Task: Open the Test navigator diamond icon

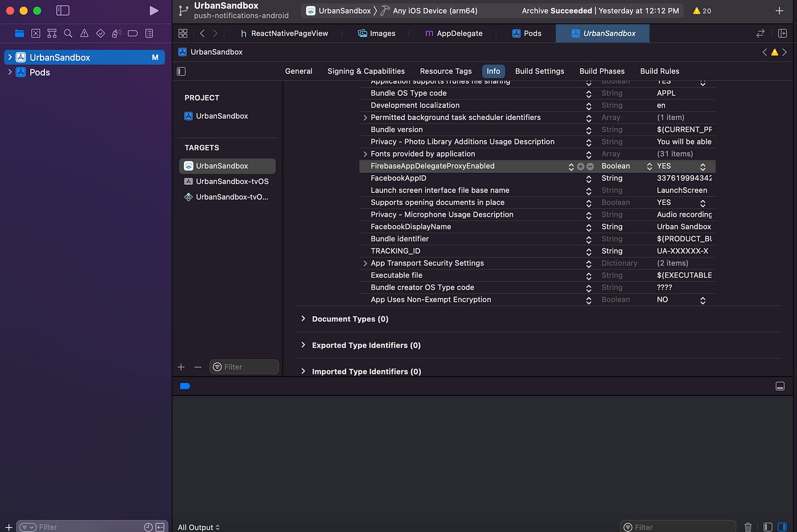Action: [x=100, y=34]
